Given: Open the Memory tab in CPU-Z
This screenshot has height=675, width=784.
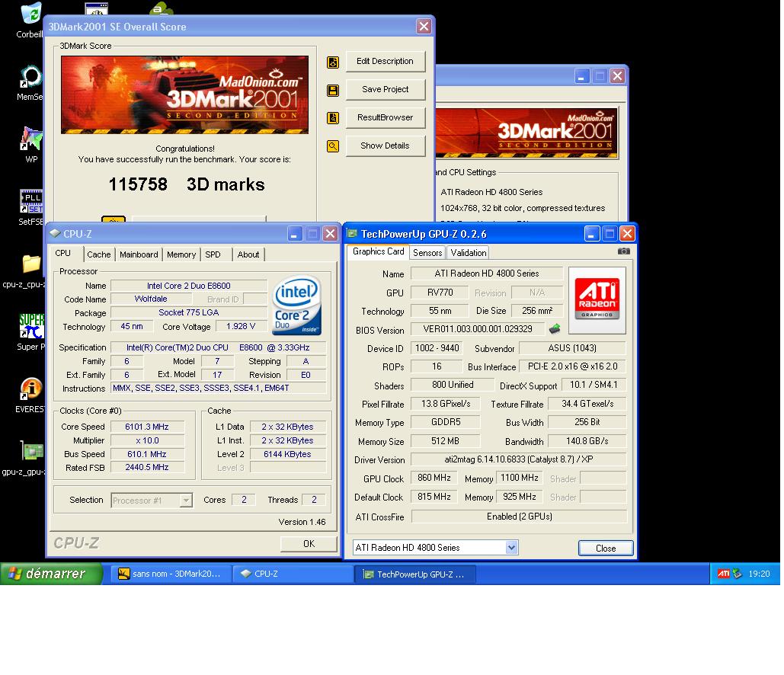Looking at the screenshot, I should pyautogui.click(x=181, y=254).
